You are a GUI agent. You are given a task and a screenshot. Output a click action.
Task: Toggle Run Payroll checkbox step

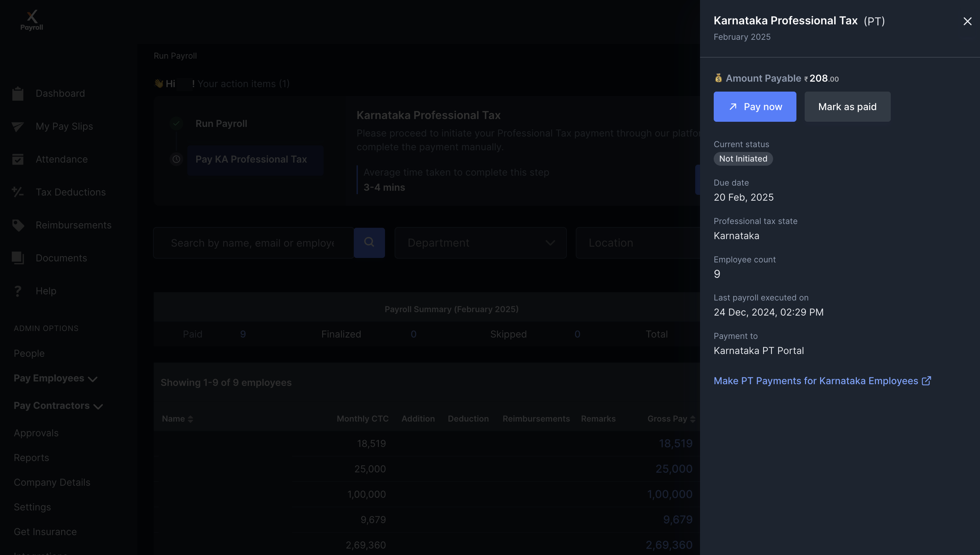point(176,123)
